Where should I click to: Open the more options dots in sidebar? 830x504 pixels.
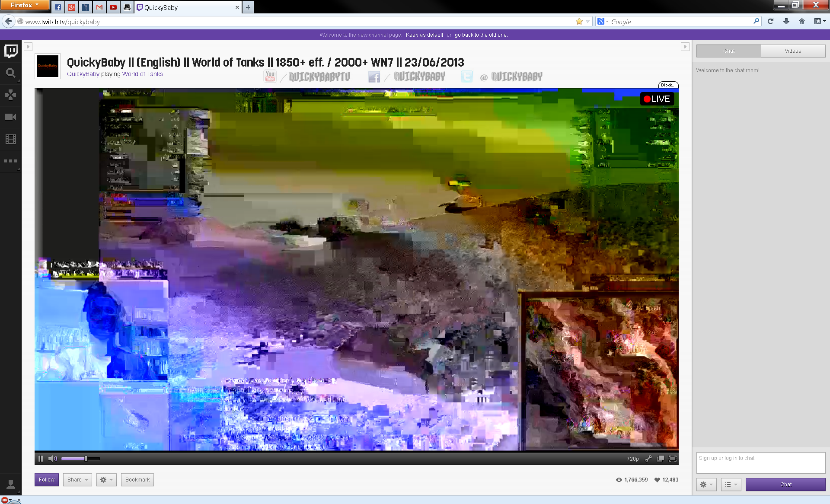coord(11,161)
